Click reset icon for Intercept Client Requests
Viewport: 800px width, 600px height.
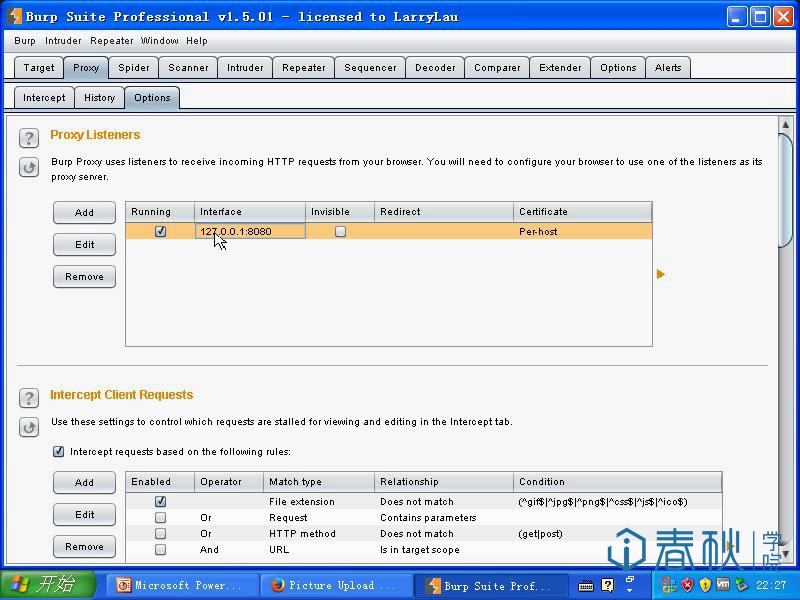tap(29, 428)
